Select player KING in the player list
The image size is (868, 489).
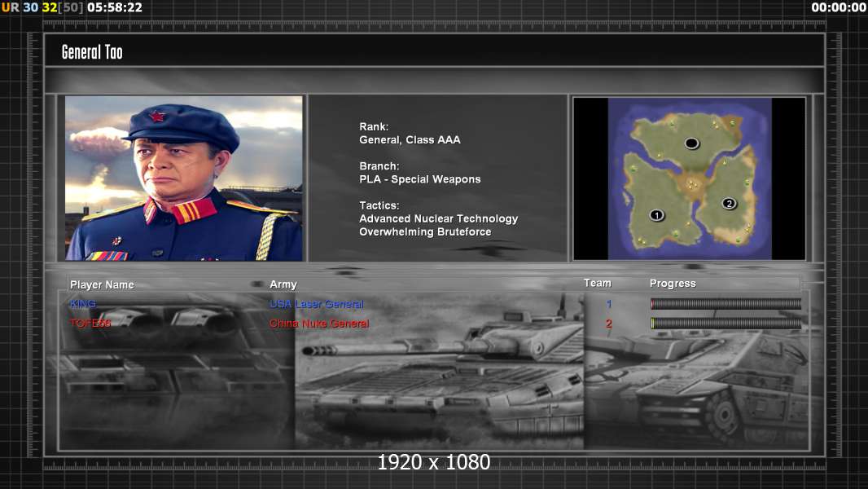[x=83, y=304]
